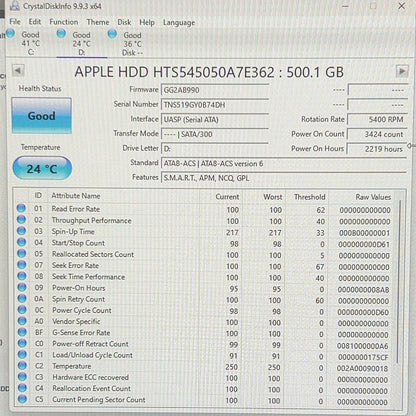Click the ID column header
The width and height of the screenshot is (416, 416).
(x=38, y=196)
